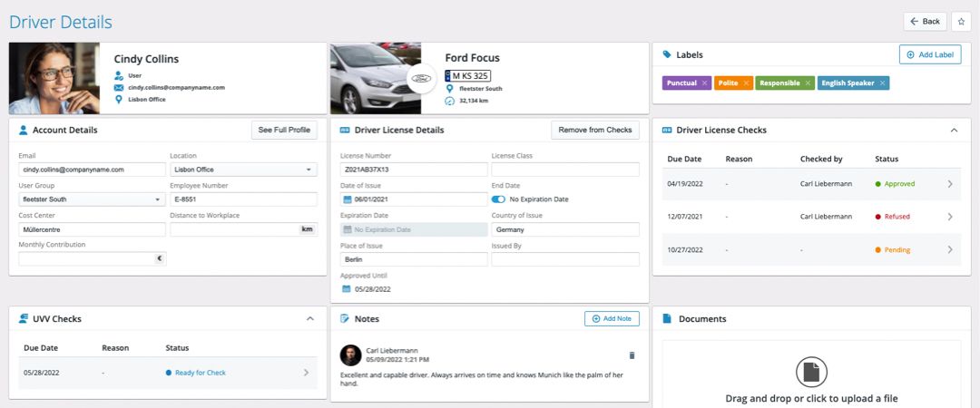The image size is (980, 408).
Task: Click the License Number field
Action: [x=414, y=170]
